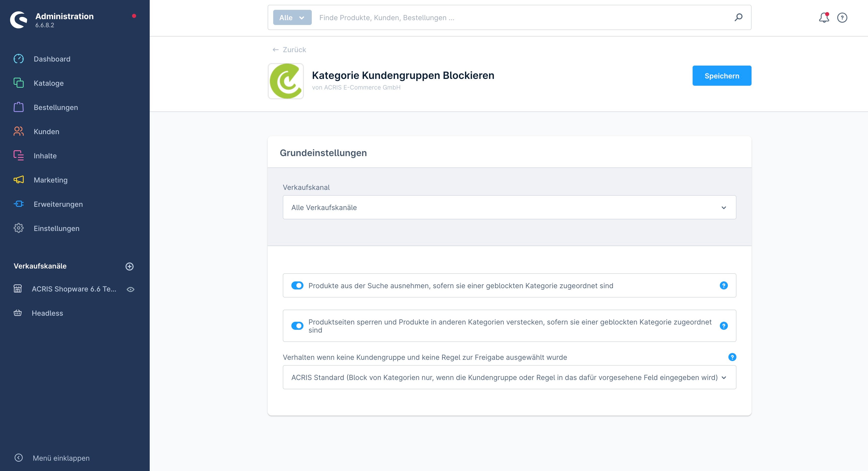The height and width of the screenshot is (471, 868).
Task: Click in the Finde Produkte search field
Action: (x=522, y=18)
